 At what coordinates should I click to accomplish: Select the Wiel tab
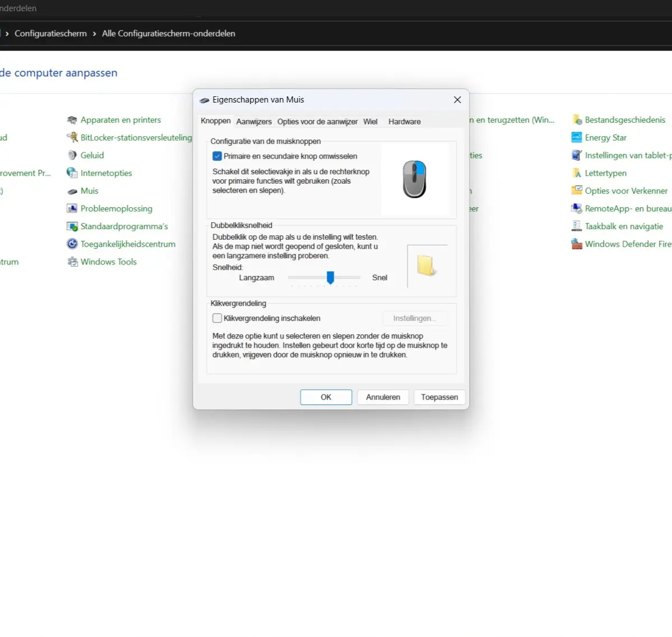click(x=370, y=122)
